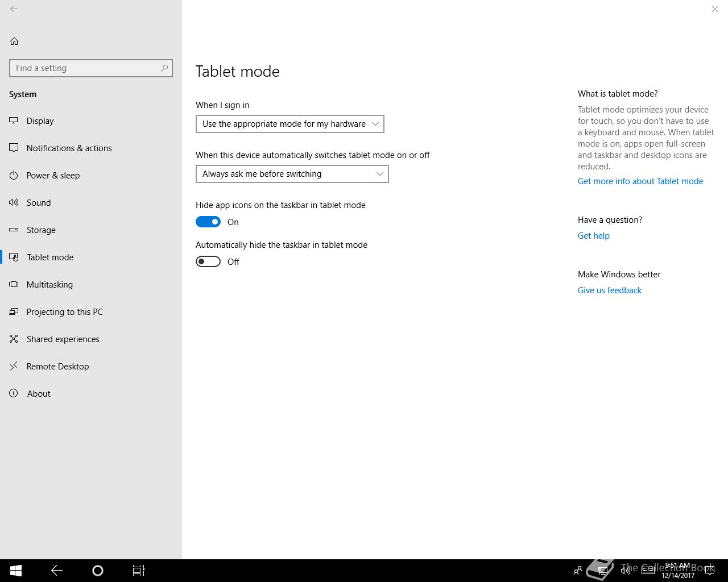The height and width of the screenshot is (582, 728).
Task: Go to Power & sleep settings
Action: [x=91, y=175]
